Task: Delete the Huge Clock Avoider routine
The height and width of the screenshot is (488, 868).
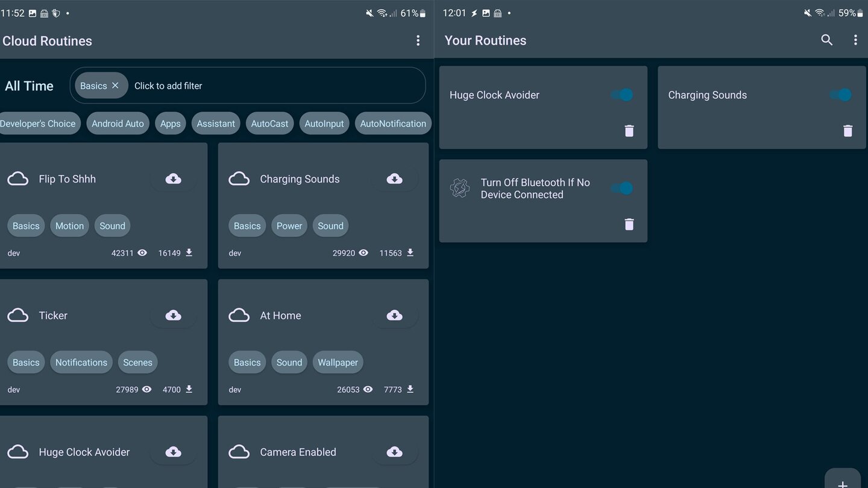Action: (629, 131)
